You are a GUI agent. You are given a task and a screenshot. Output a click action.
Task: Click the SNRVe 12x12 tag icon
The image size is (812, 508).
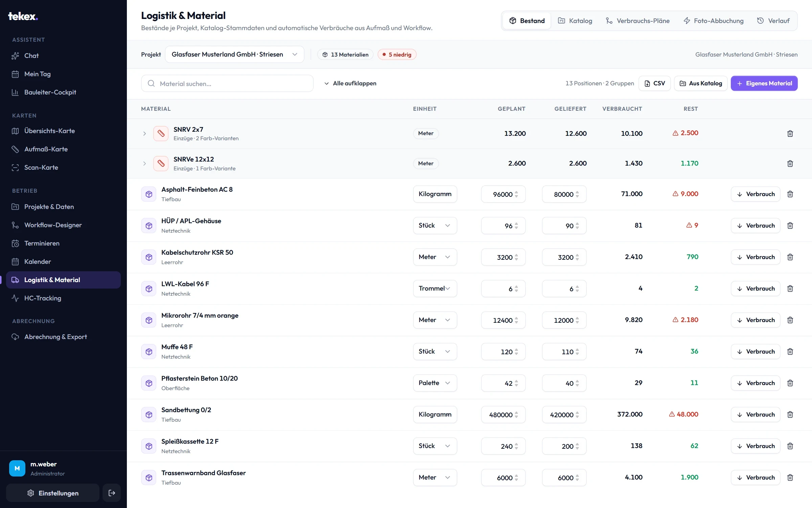click(x=161, y=164)
